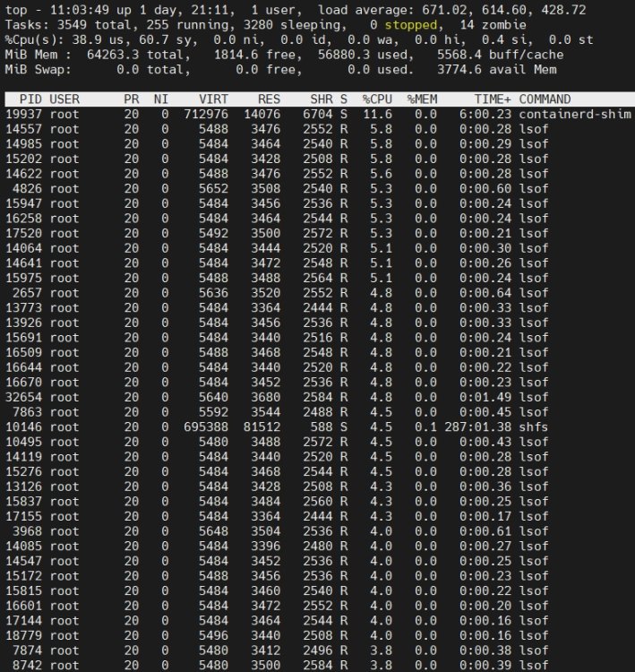
Task: Click PID 4826 in the list
Action: point(28,189)
